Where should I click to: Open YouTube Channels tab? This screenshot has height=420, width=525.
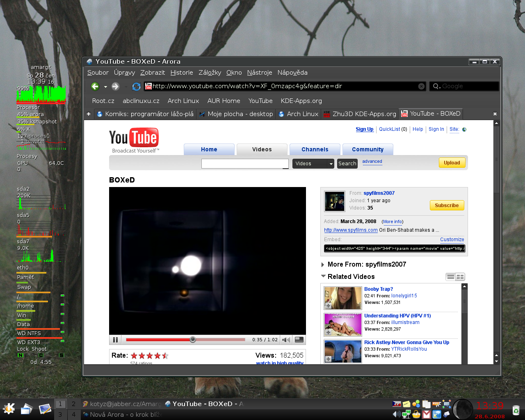coord(315,149)
